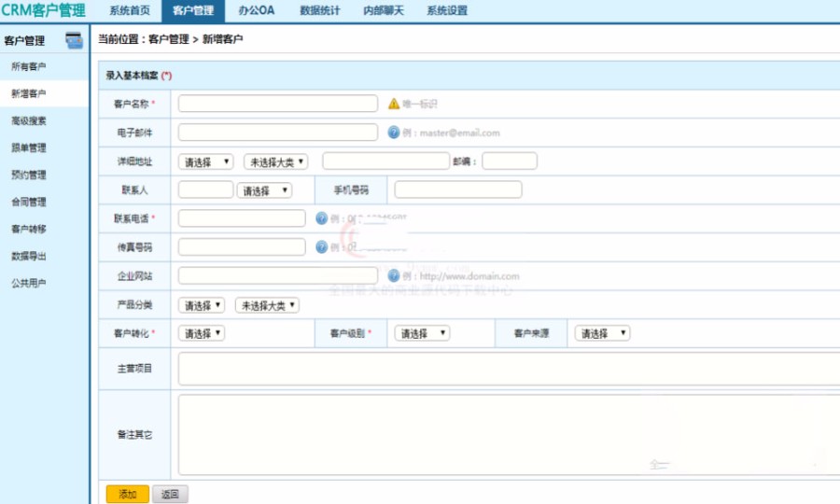The width and height of the screenshot is (840, 504).
Task: Expand the 产品分类 未选择大类 dropdown
Action: pyautogui.click(x=267, y=305)
